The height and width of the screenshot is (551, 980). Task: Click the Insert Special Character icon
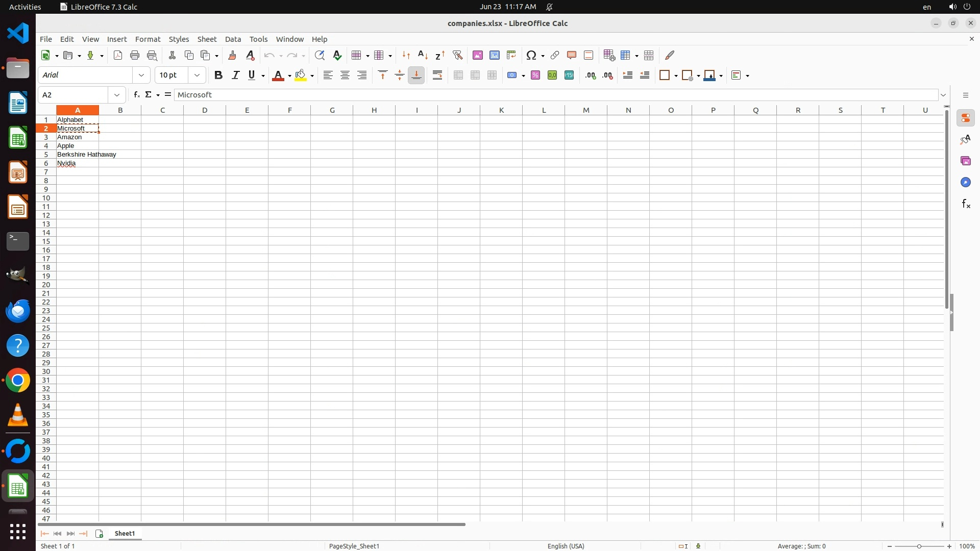531,55
